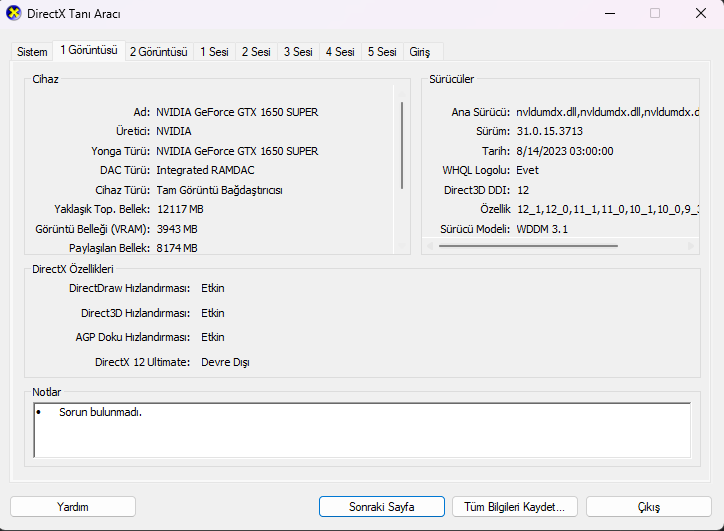Click the VRAM value '3943 MB'
724x531 pixels.
[177, 229]
